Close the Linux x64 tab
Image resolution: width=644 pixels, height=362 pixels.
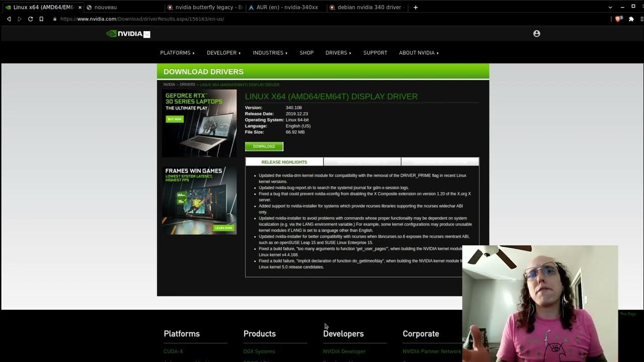[79, 7]
